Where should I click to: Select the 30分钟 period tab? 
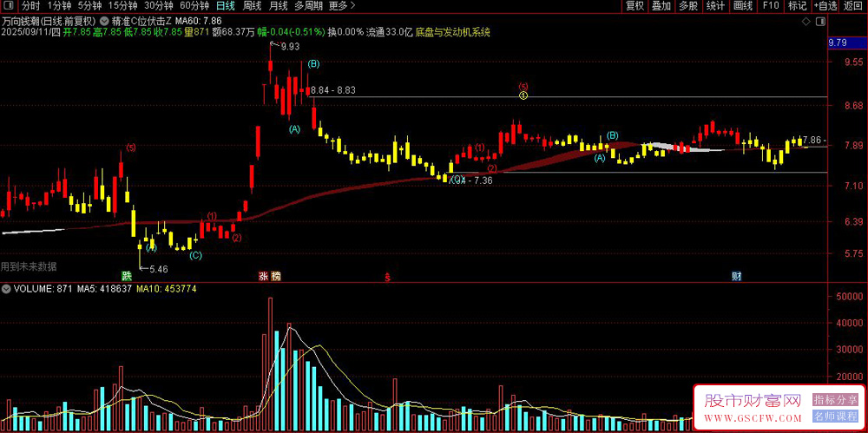click(x=158, y=6)
